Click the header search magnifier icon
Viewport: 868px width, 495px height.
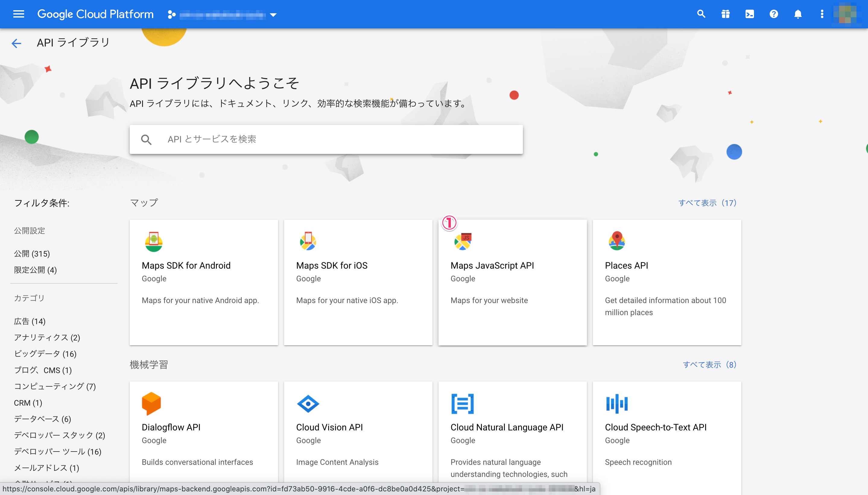pos(701,14)
